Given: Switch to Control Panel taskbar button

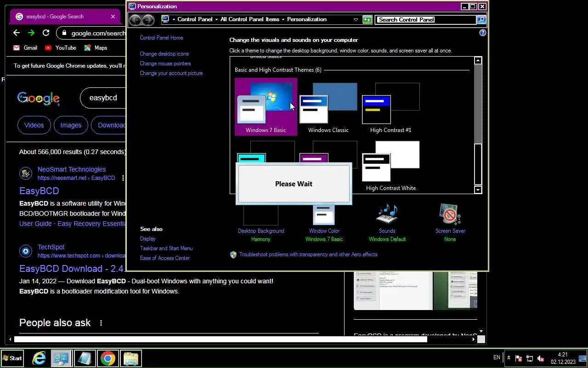Looking at the screenshot, I should 61,358.
